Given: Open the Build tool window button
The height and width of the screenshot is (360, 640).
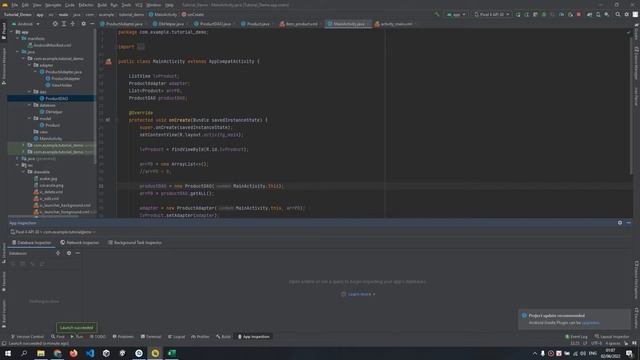Looking at the screenshot, I should coord(223,337).
